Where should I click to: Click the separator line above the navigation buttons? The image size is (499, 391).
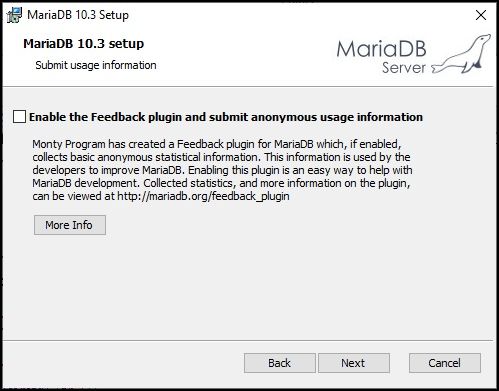248,341
